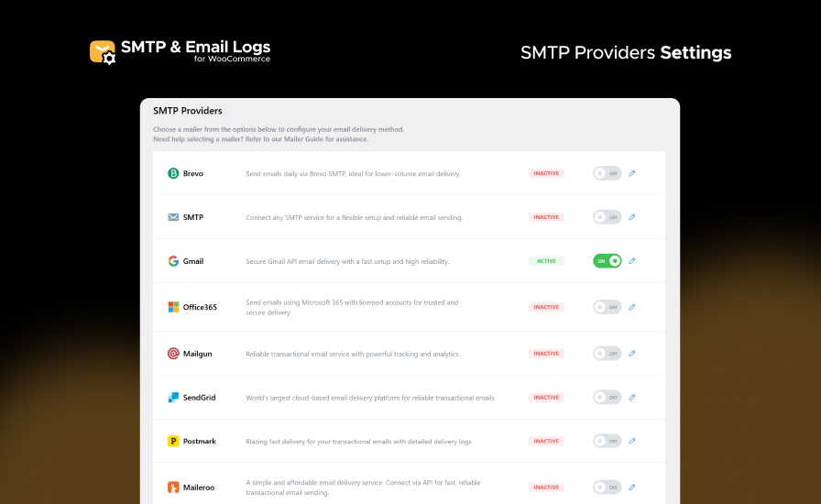Edit Brevo settings with pencil icon
821x504 pixels.
pos(632,173)
